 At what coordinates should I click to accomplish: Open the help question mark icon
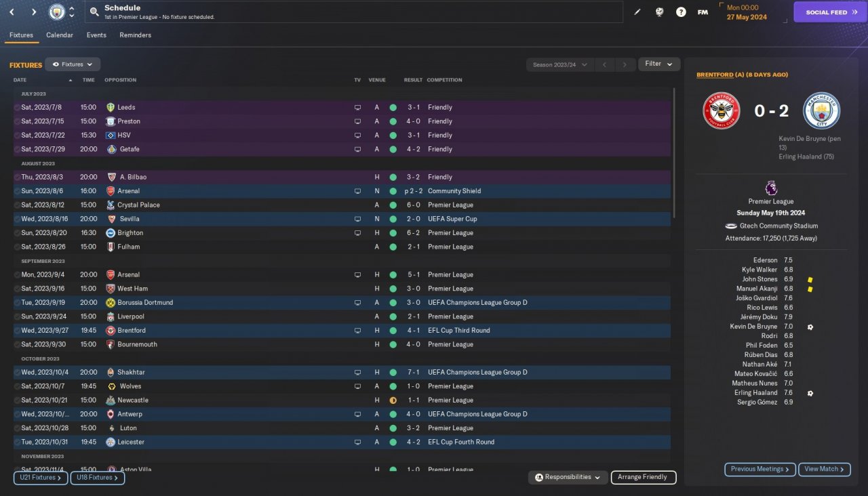681,12
